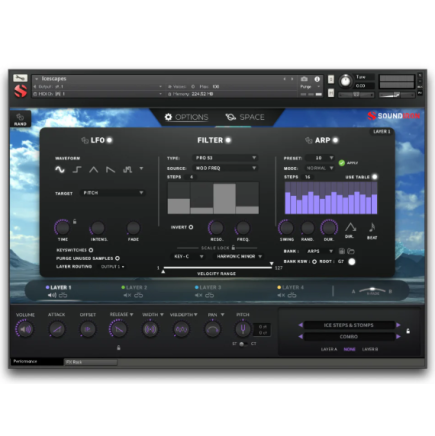Click the preset browser lock icon
The image size is (435, 436).
click(x=408, y=331)
